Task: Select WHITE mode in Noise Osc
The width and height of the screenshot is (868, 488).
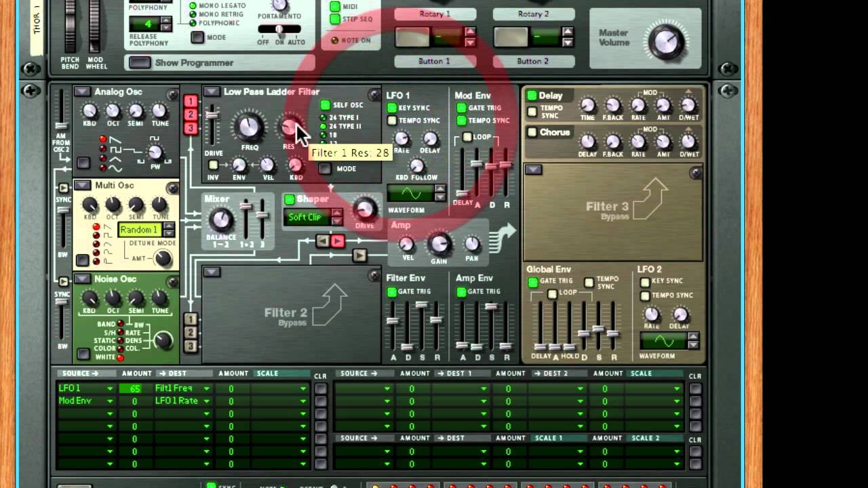Action: click(120, 357)
